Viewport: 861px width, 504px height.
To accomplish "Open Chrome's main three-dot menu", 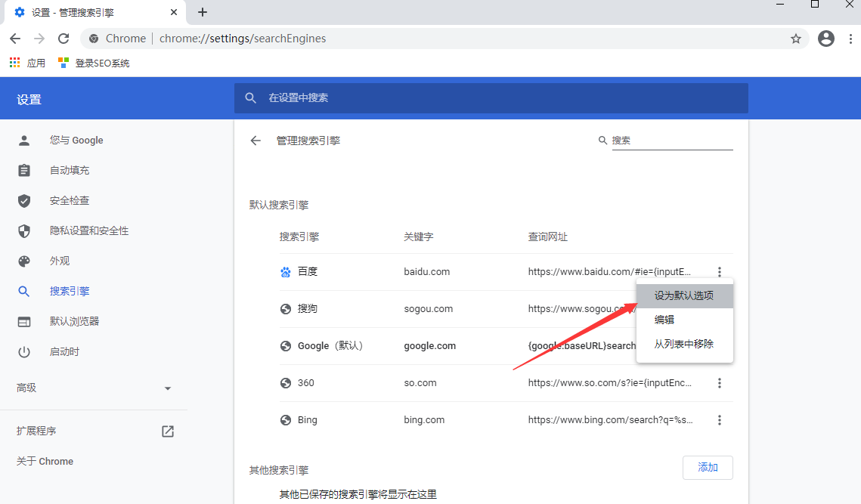I will pos(850,38).
